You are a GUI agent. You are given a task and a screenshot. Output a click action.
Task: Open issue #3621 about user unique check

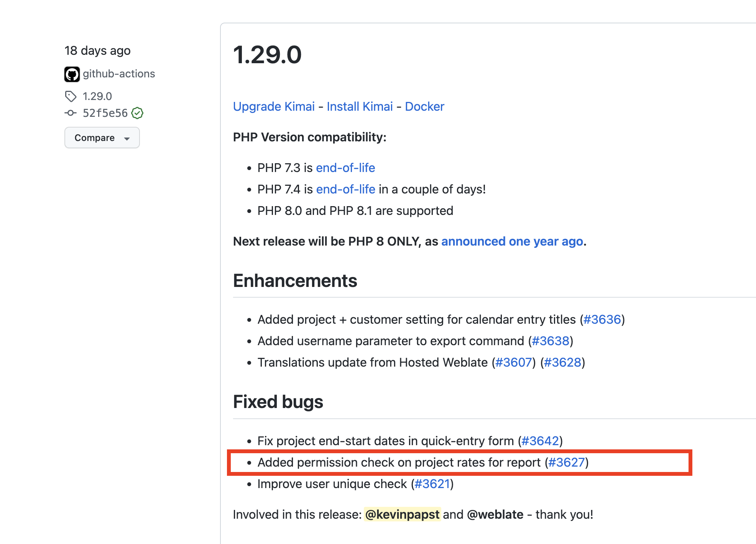tap(432, 483)
